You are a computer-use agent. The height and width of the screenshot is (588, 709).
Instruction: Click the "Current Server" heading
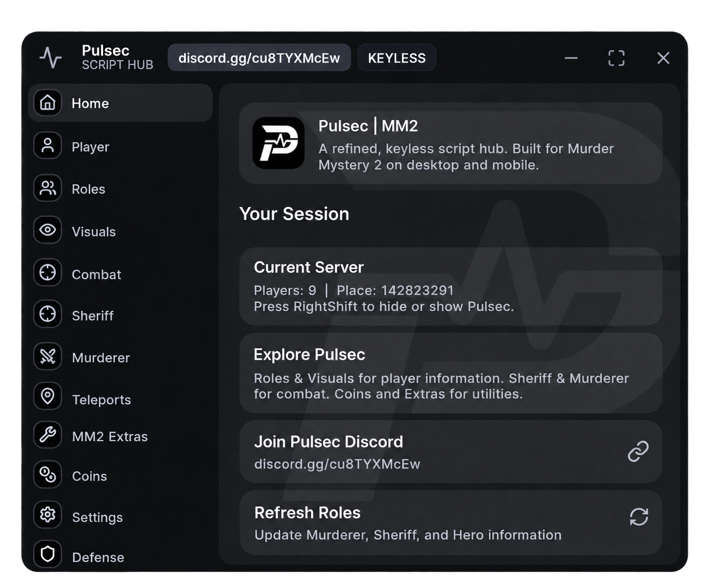[x=309, y=267]
